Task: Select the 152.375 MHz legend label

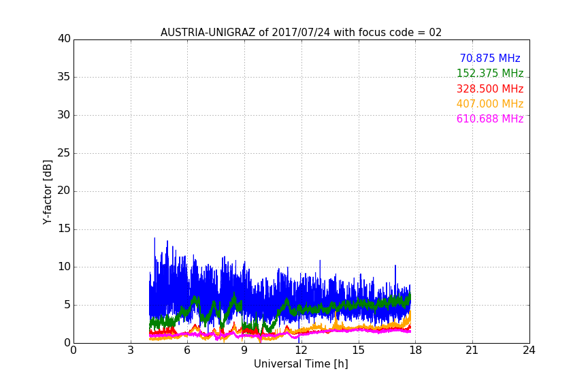Action: pyautogui.click(x=490, y=73)
